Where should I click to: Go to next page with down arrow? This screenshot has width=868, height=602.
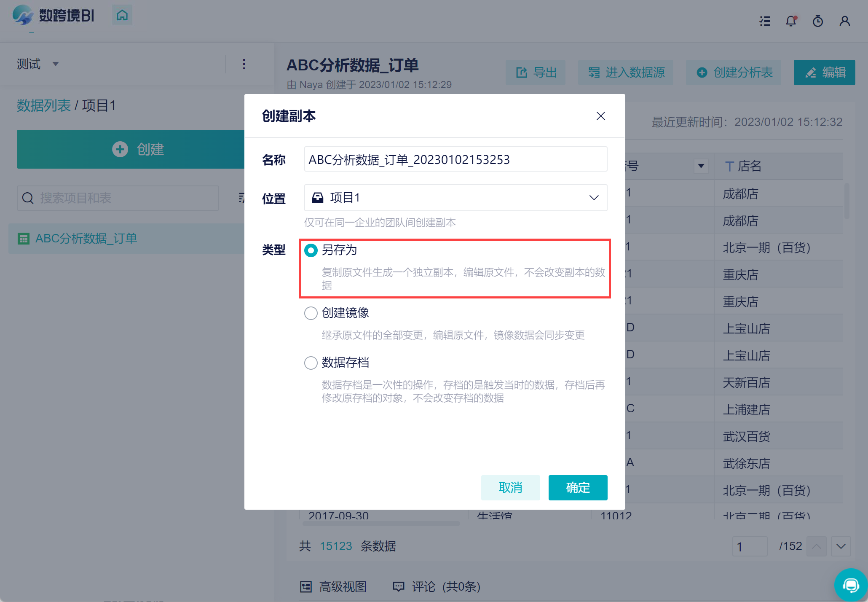pyautogui.click(x=841, y=546)
